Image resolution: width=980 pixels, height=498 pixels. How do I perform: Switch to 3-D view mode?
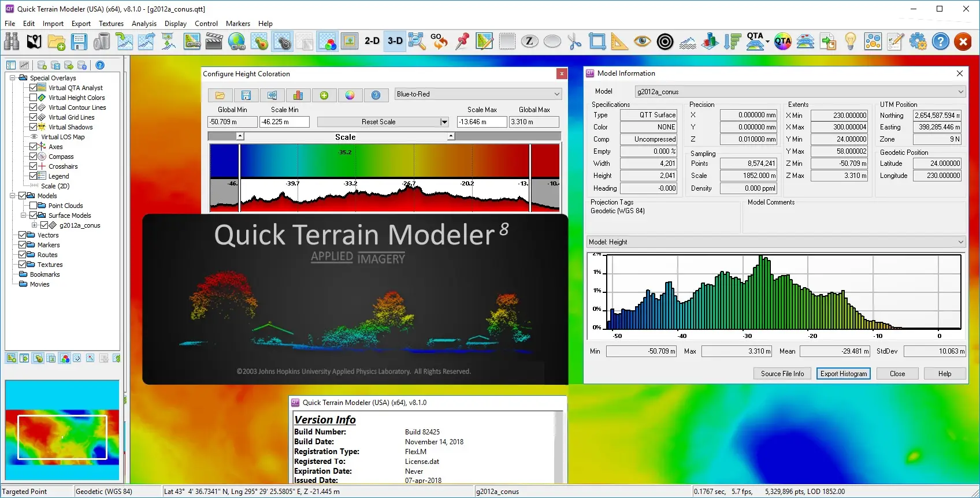coord(395,42)
